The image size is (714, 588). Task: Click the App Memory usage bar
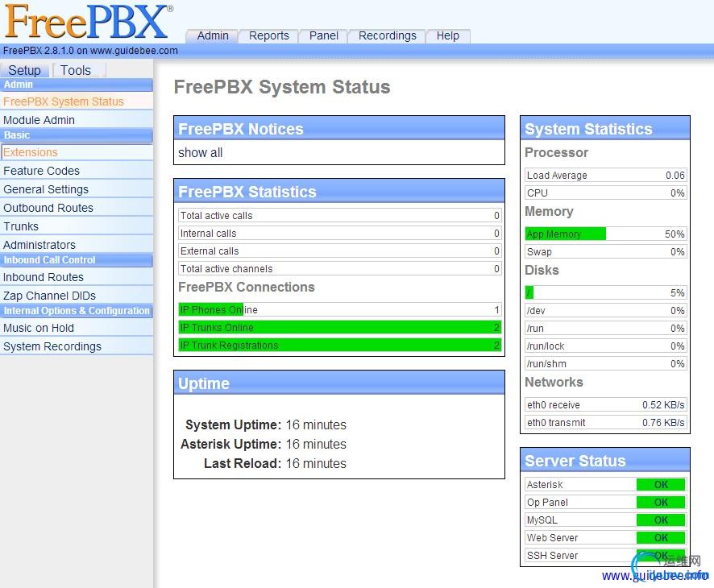point(606,234)
